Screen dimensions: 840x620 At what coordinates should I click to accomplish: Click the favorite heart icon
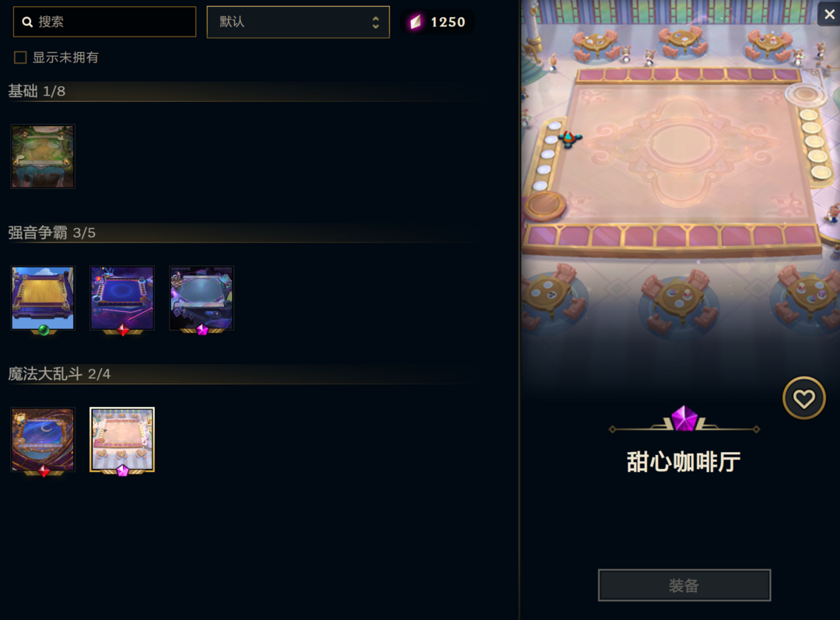click(x=803, y=398)
